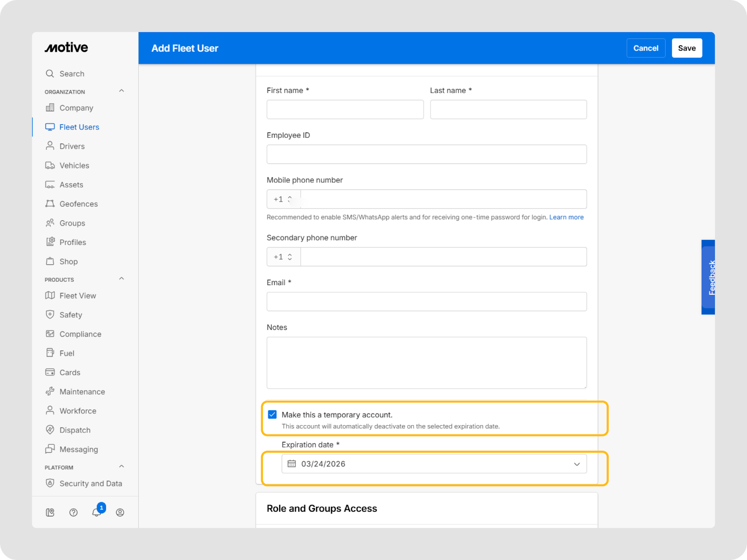Follow the Learn more link
747x560 pixels.
tap(566, 217)
